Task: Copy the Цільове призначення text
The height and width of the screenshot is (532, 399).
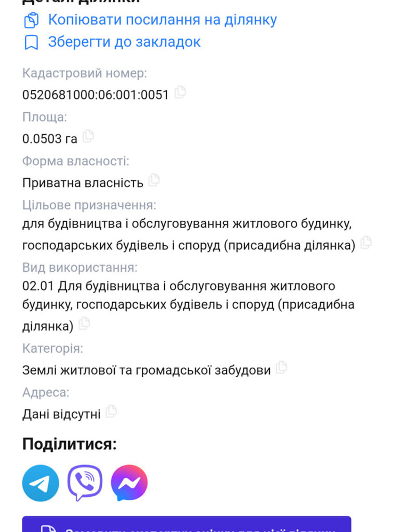Action: pyautogui.click(x=366, y=242)
